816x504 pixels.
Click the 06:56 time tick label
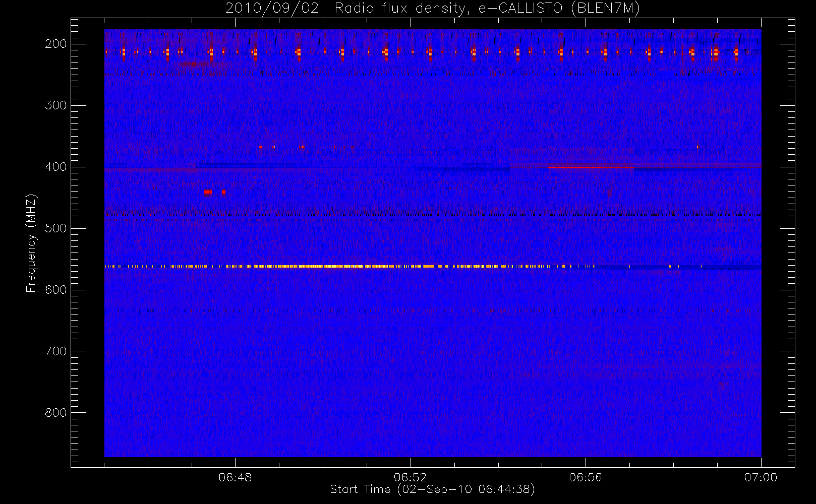(x=586, y=477)
